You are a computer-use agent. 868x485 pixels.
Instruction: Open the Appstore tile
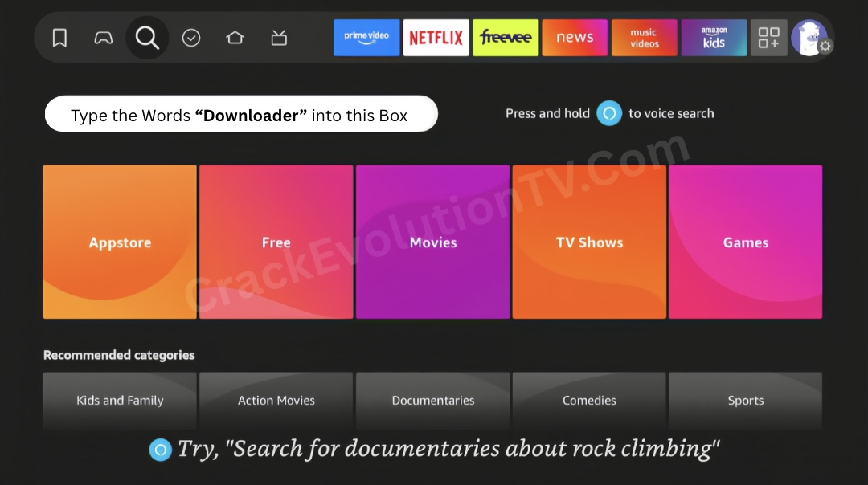pos(120,242)
